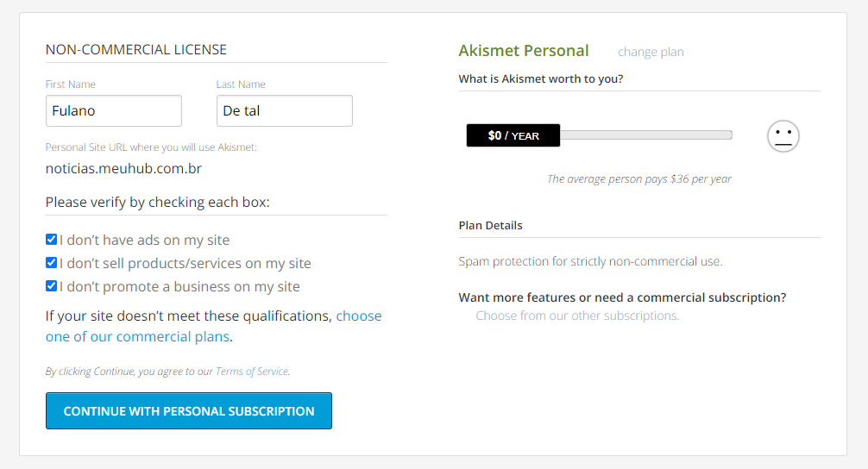Open the Terms of Service link
This screenshot has width=868, height=469.
click(252, 371)
